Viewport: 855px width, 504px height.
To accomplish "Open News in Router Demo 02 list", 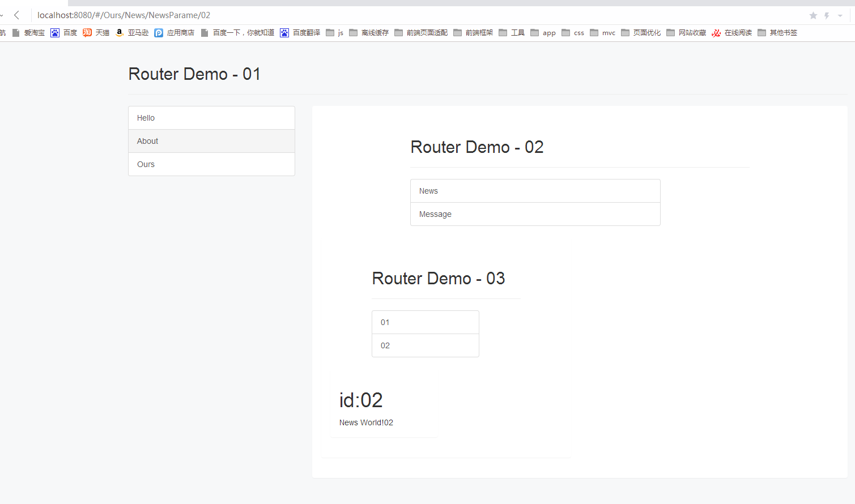I will [x=535, y=191].
